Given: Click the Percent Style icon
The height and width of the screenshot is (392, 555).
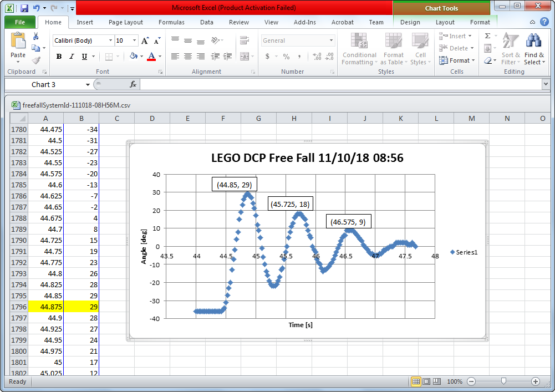Looking at the screenshot, I should pyautogui.click(x=286, y=57).
